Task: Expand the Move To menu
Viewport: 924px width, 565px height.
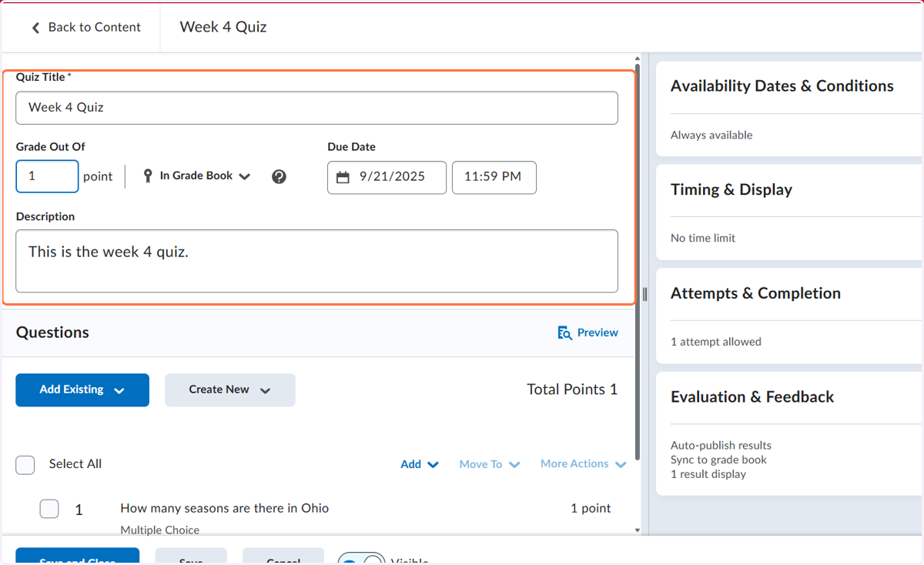Action: pos(490,464)
